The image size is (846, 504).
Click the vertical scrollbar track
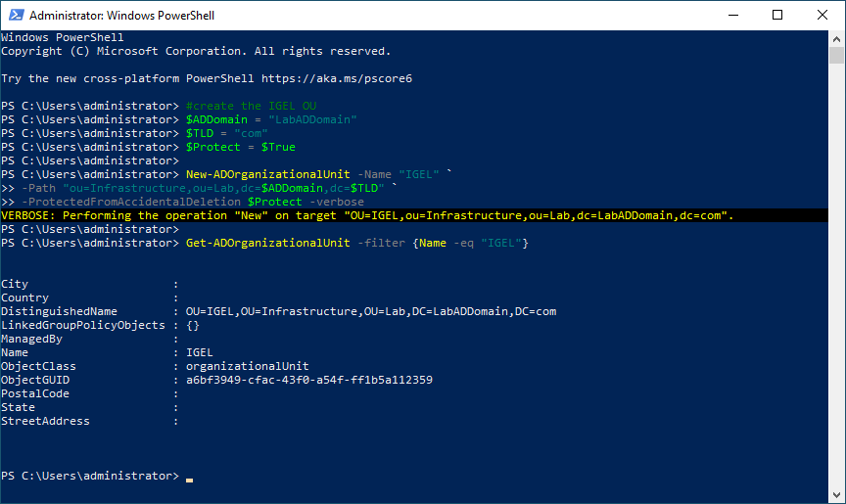tap(837, 294)
